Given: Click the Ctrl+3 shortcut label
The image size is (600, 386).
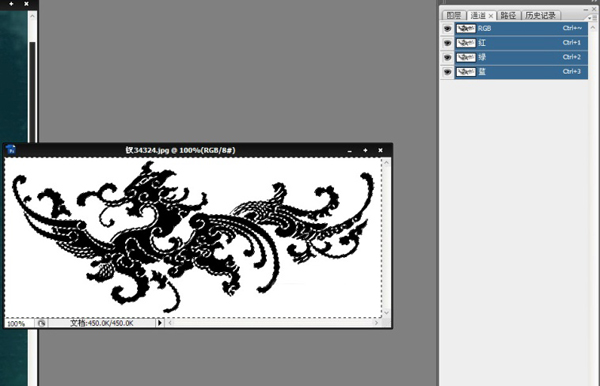Looking at the screenshot, I should (x=572, y=72).
